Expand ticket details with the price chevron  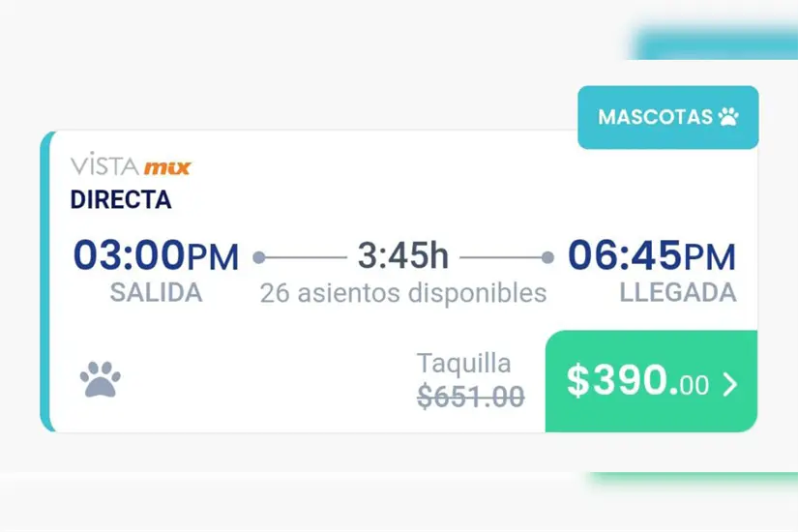click(x=730, y=384)
